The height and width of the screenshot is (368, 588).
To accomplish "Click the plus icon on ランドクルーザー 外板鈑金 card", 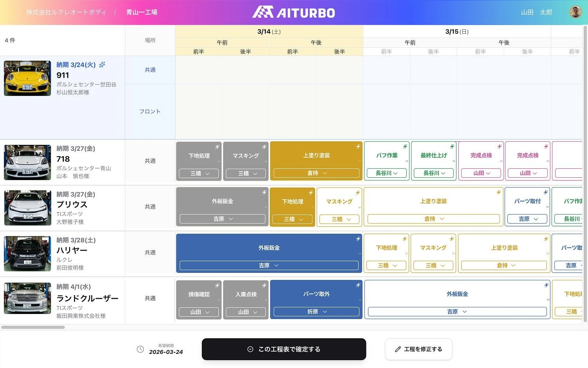I will click(x=547, y=285).
